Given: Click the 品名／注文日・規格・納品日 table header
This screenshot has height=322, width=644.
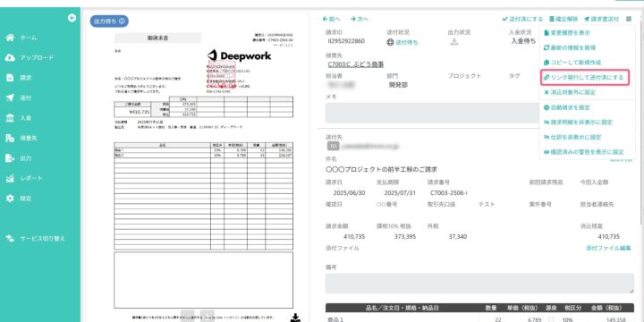Looking at the screenshot, I should 402,308.
